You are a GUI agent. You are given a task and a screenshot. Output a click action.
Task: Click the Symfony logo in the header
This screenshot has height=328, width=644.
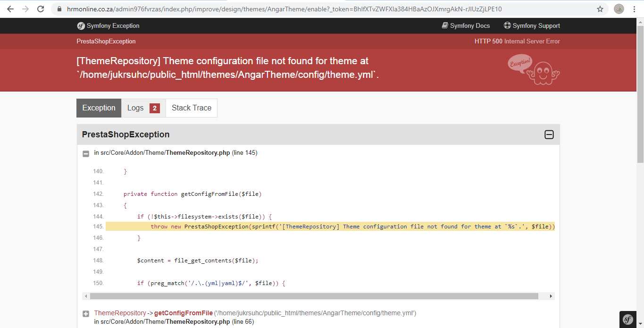click(x=81, y=26)
